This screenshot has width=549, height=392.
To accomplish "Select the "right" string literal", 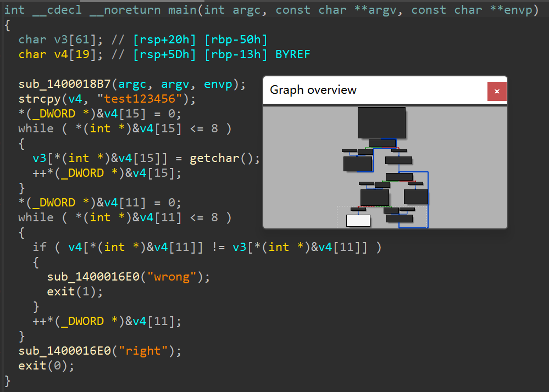I will coord(146,351).
